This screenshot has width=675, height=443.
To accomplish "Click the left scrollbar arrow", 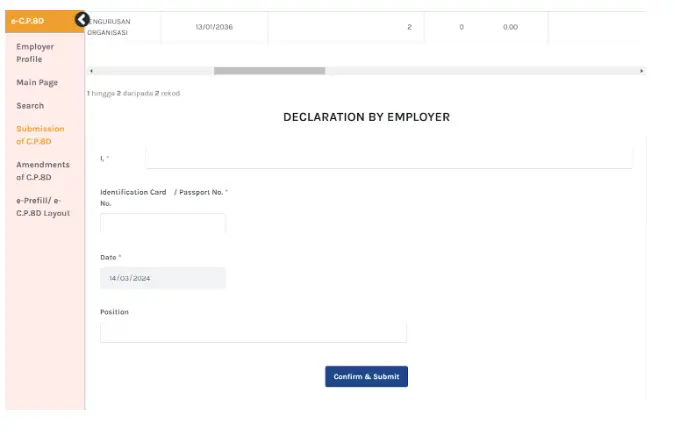I will pos(91,71).
